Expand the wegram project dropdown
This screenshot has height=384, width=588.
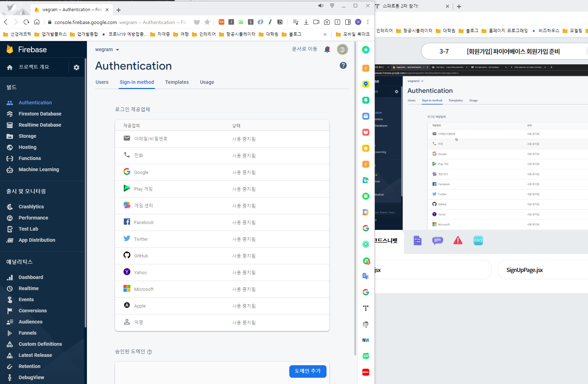coord(107,49)
